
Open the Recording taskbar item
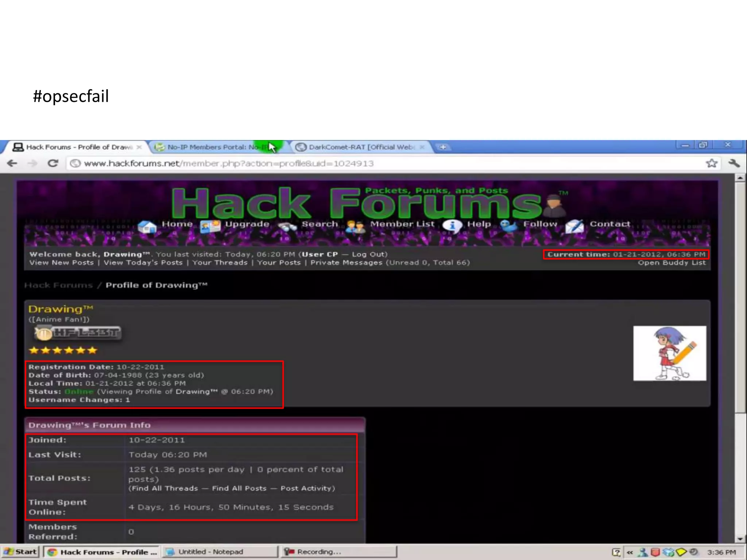(339, 552)
